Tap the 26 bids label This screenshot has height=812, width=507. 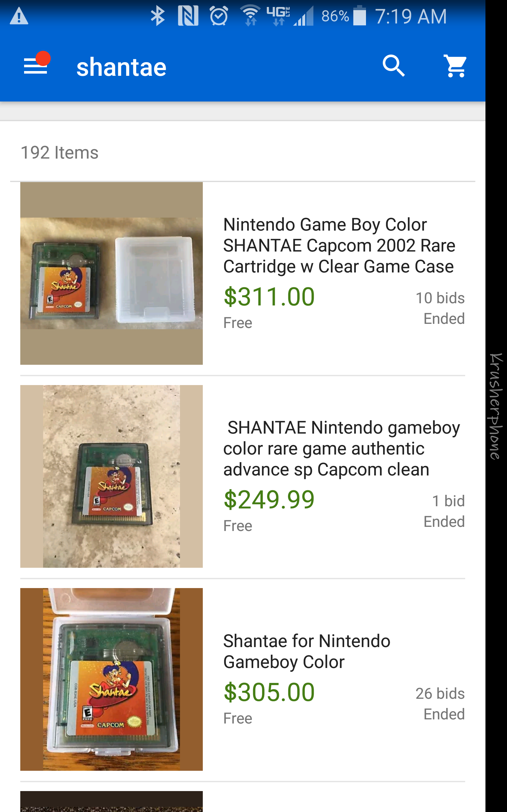point(440,694)
